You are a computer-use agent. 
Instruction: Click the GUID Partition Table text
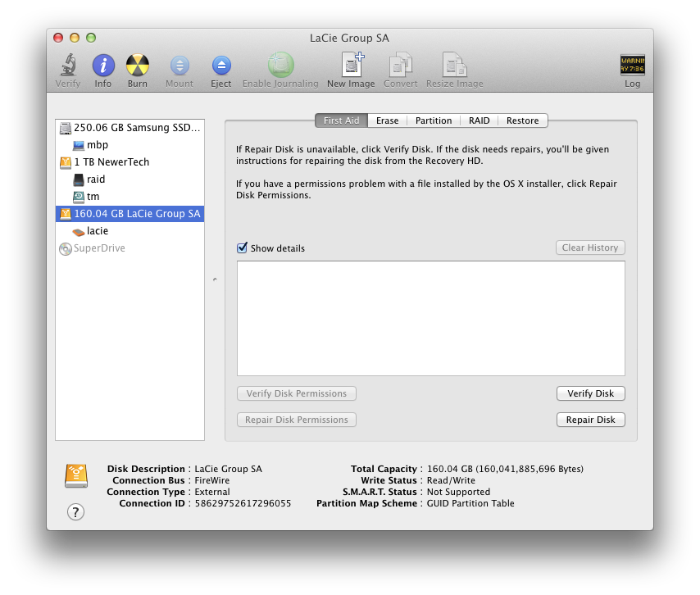coord(470,503)
